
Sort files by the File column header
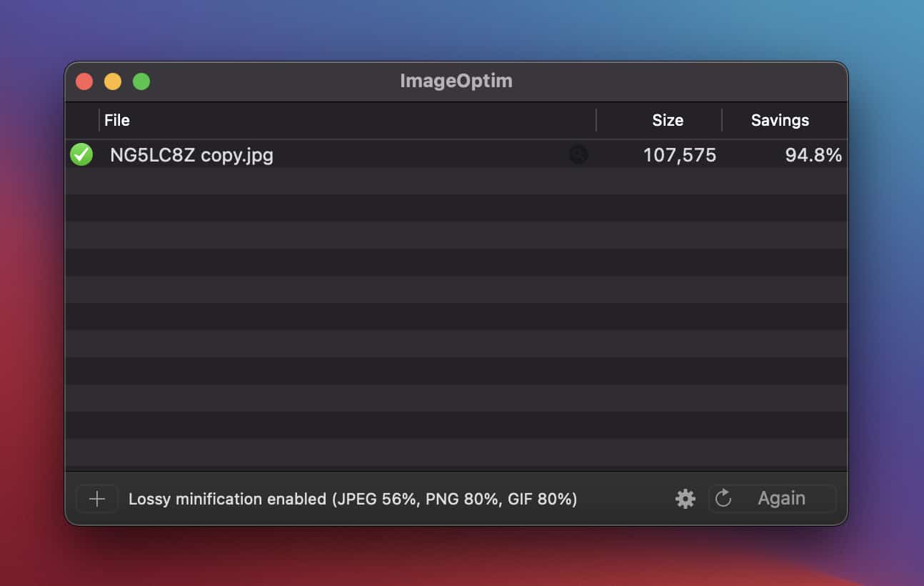(x=117, y=120)
